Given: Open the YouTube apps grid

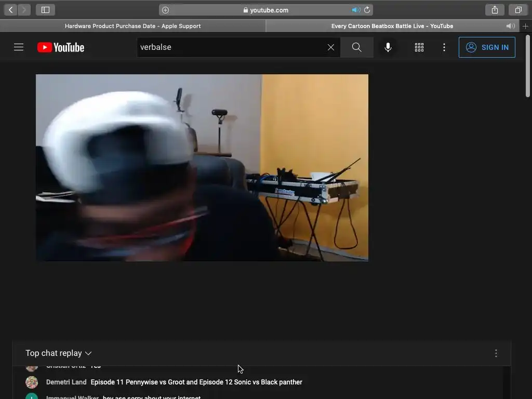Looking at the screenshot, I should tap(419, 47).
